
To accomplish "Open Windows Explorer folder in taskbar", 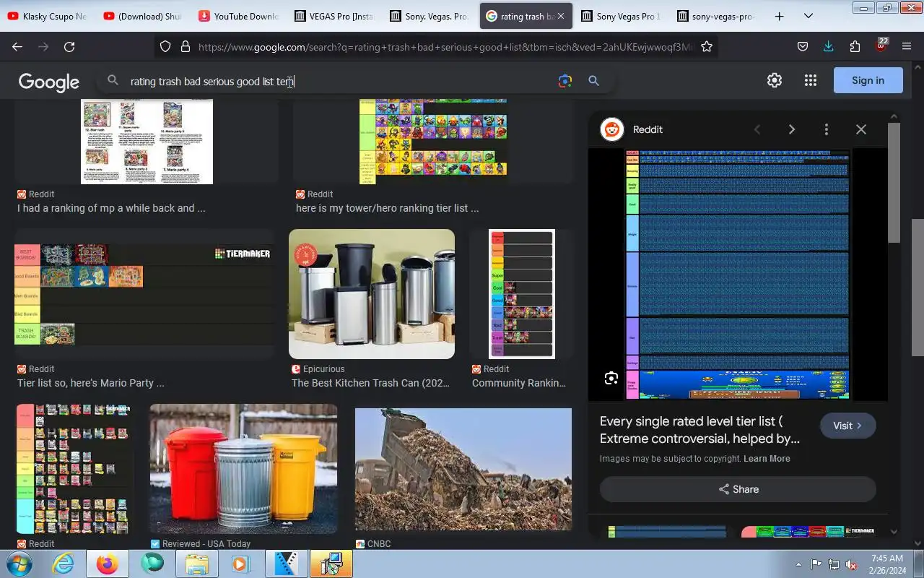I will point(196,564).
